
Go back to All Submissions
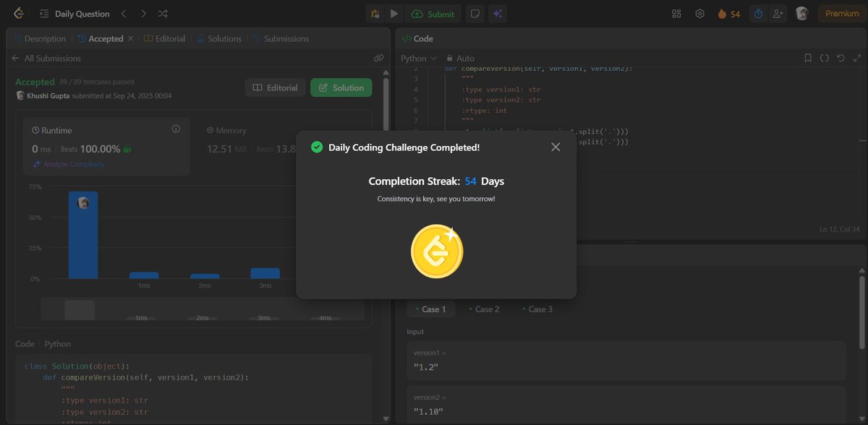46,59
